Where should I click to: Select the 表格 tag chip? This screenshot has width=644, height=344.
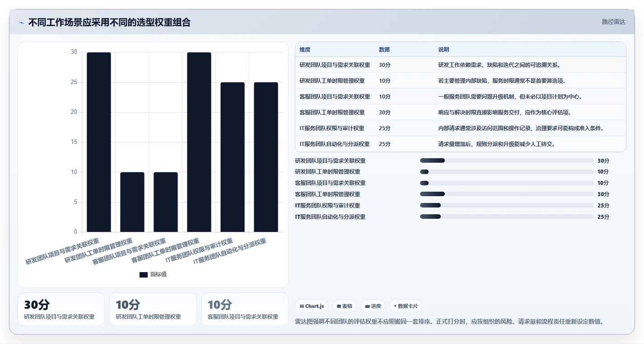click(x=345, y=306)
